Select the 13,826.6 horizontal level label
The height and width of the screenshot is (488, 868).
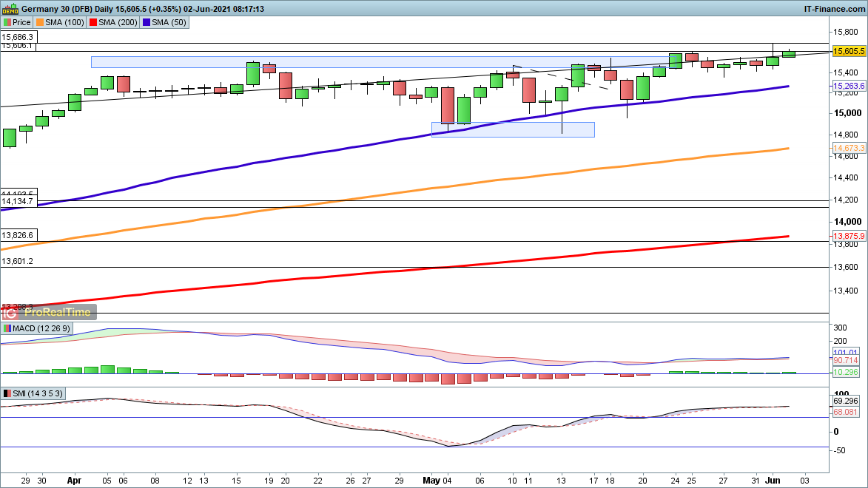[x=18, y=234]
